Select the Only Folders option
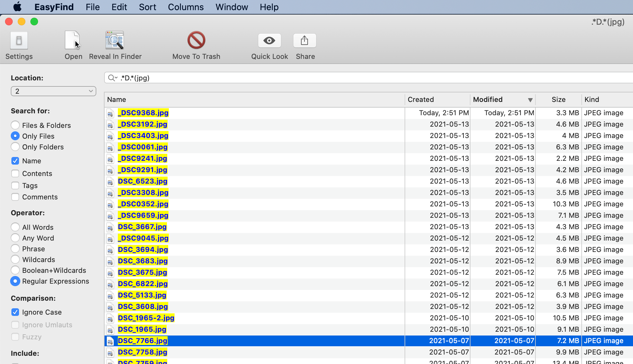 tap(15, 147)
